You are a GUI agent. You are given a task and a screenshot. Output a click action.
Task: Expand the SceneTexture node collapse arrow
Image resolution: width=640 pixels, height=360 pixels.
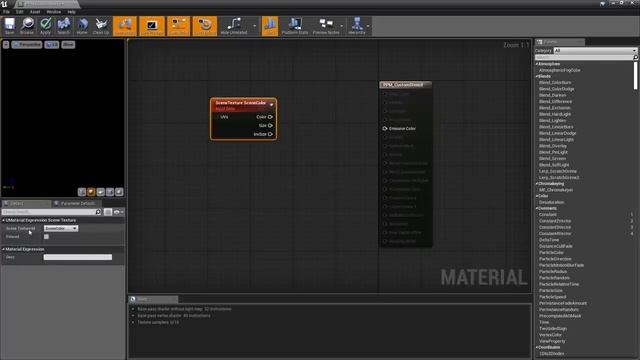click(271, 105)
